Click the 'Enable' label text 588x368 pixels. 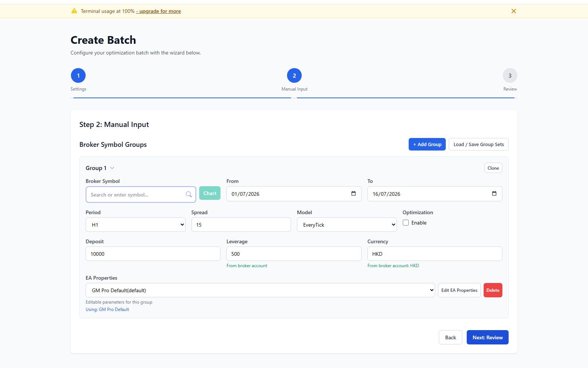coord(419,223)
